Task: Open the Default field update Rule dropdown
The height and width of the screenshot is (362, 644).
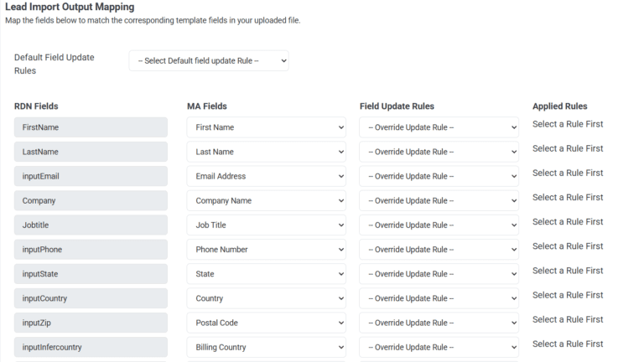Action: [x=209, y=61]
